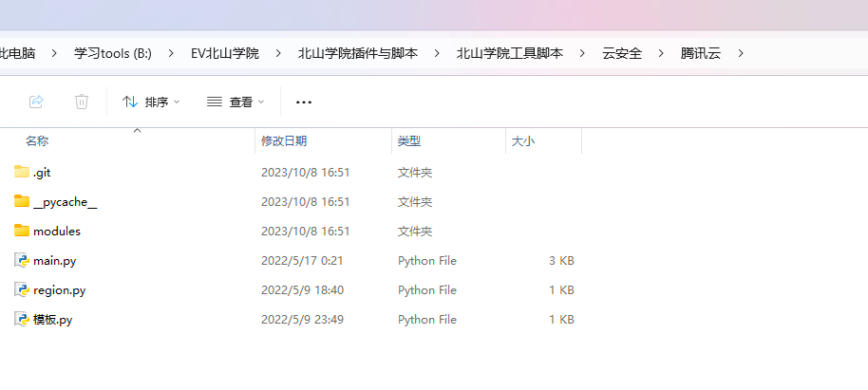The height and width of the screenshot is (390, 868).
Task: Select the __pycache__ folder icon
Action: 22,202
